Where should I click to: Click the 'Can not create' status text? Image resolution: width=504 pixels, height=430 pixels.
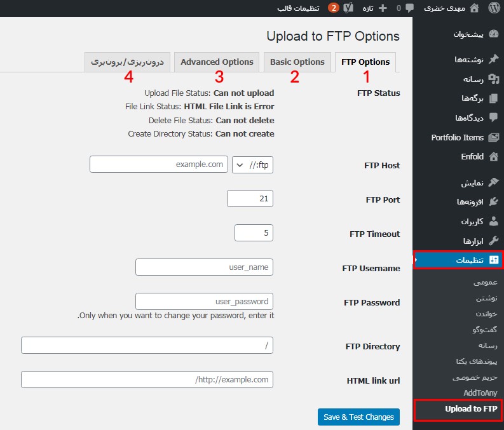[245, 134]
